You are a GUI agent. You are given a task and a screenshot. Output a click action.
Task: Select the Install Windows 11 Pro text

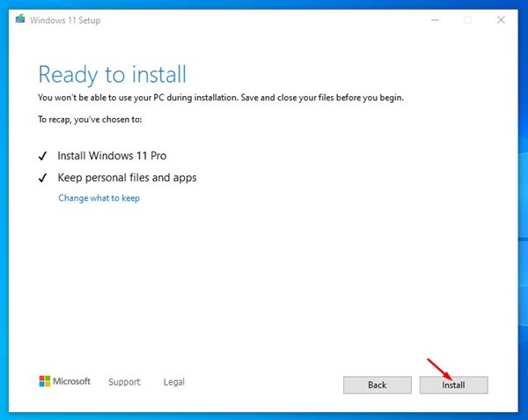(x=112, y=156)
